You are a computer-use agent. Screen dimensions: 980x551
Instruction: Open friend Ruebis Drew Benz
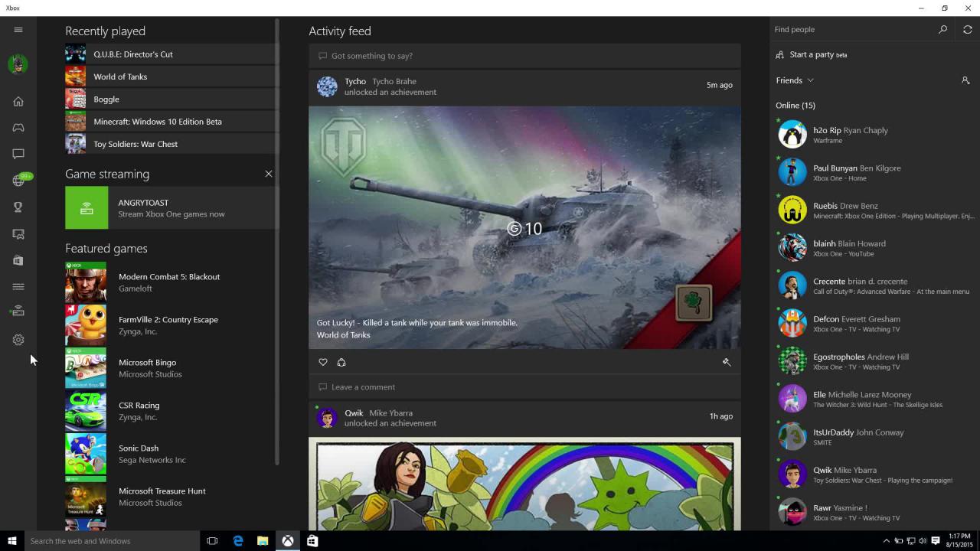(874, 210)
